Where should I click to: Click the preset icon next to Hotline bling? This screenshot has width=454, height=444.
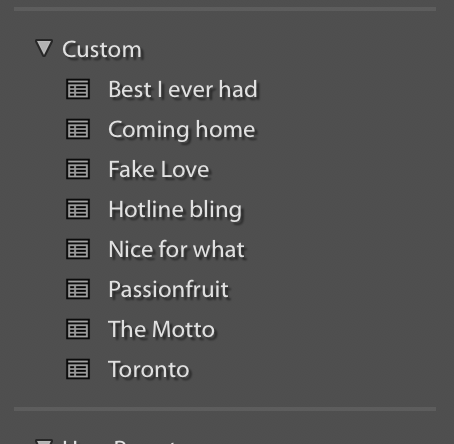click(78, 209)
